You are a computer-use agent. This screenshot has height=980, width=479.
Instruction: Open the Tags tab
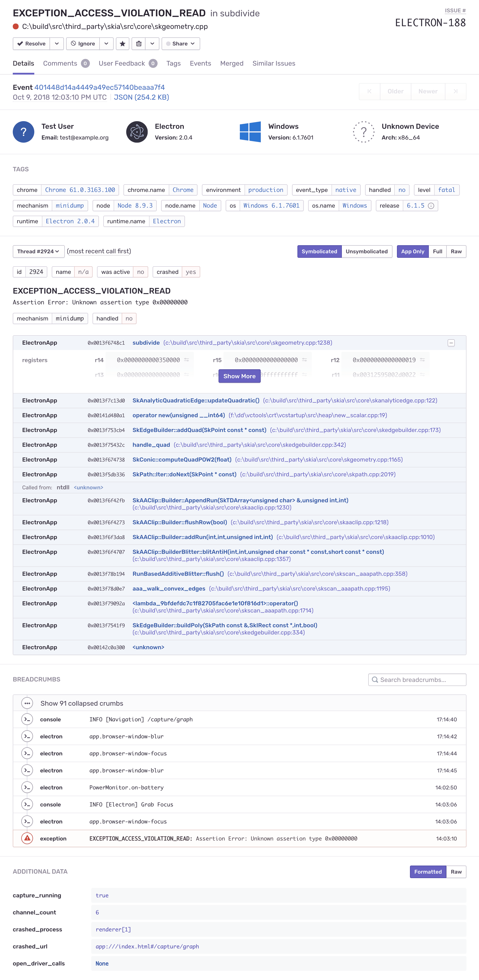174,64
